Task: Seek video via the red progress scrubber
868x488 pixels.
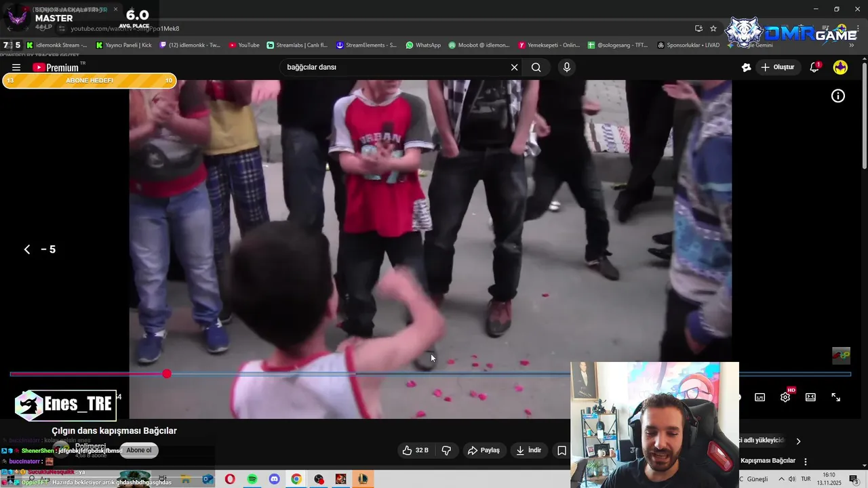Action: (167, 373)
